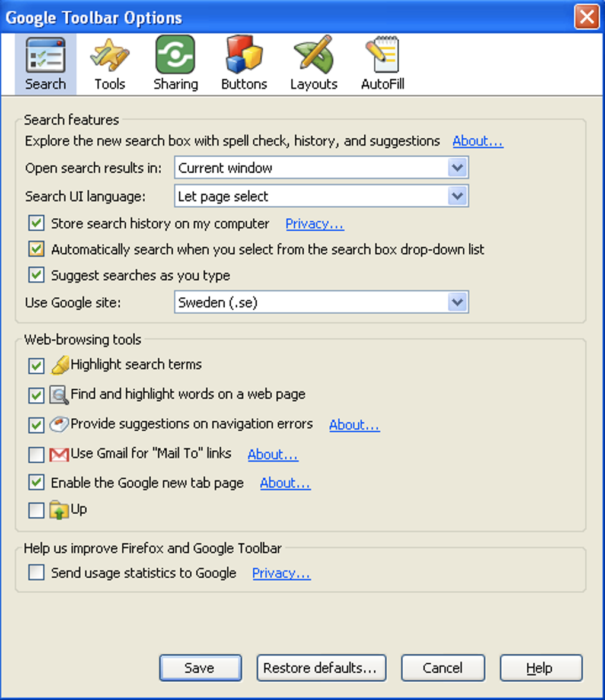Click the Gmail envelope icon
Viewport: 605px width, 700px height.
coord(59,454)
